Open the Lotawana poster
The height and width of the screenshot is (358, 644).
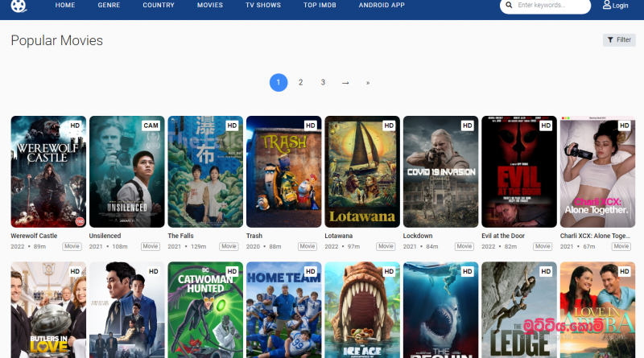[362, 171]
